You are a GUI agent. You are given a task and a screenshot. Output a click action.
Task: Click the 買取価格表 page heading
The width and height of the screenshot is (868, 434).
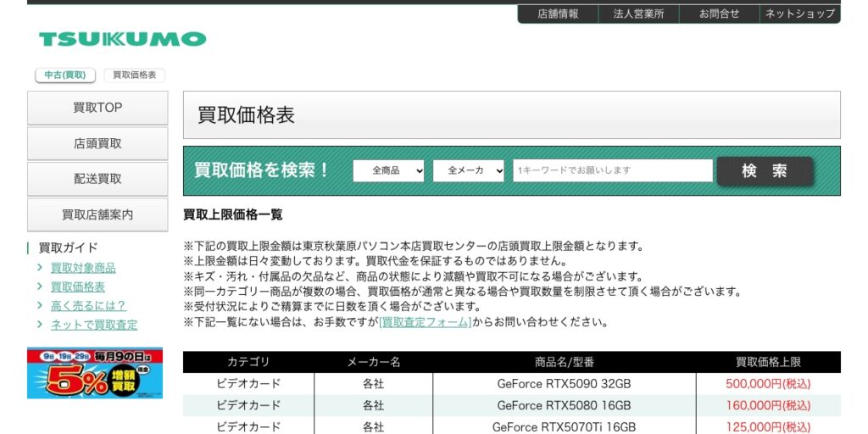click(x=247, y=114)
